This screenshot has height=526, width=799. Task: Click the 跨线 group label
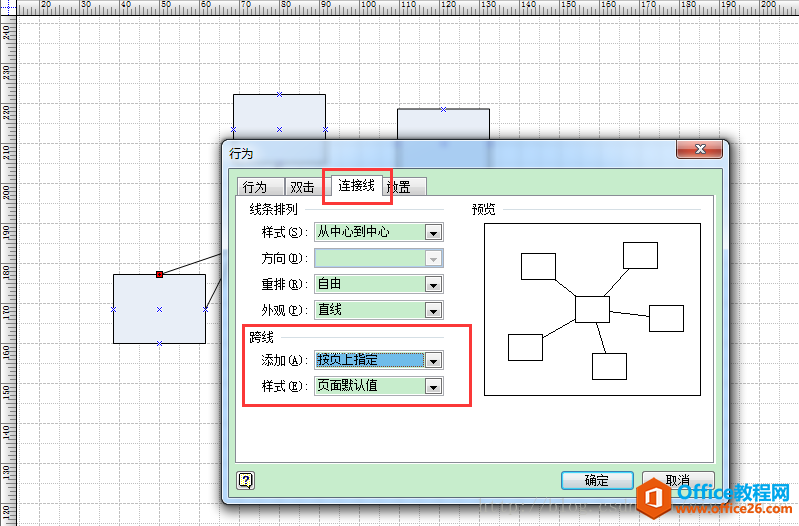(x=261, y=337)
